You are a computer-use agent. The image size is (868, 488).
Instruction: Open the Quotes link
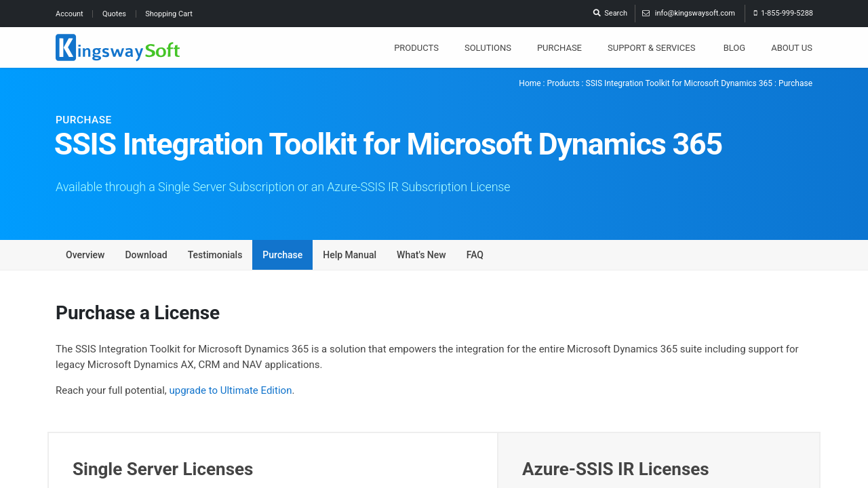(x=114, y=14)
